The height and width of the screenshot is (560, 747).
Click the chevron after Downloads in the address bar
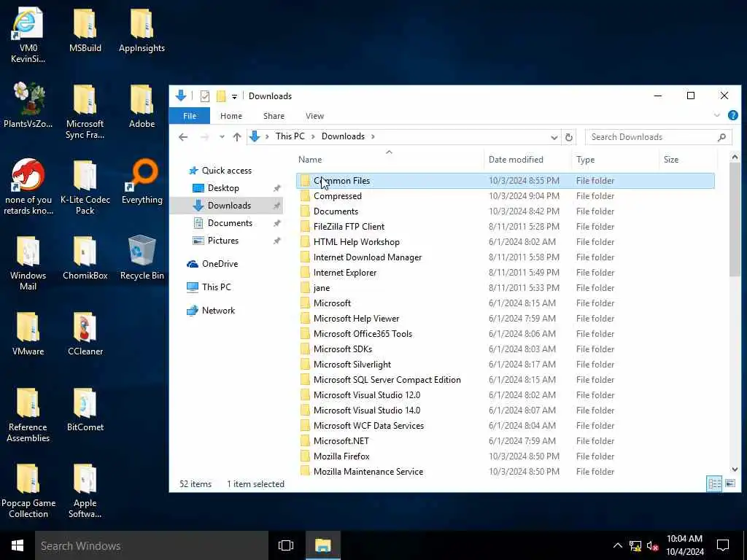(373, 136)
